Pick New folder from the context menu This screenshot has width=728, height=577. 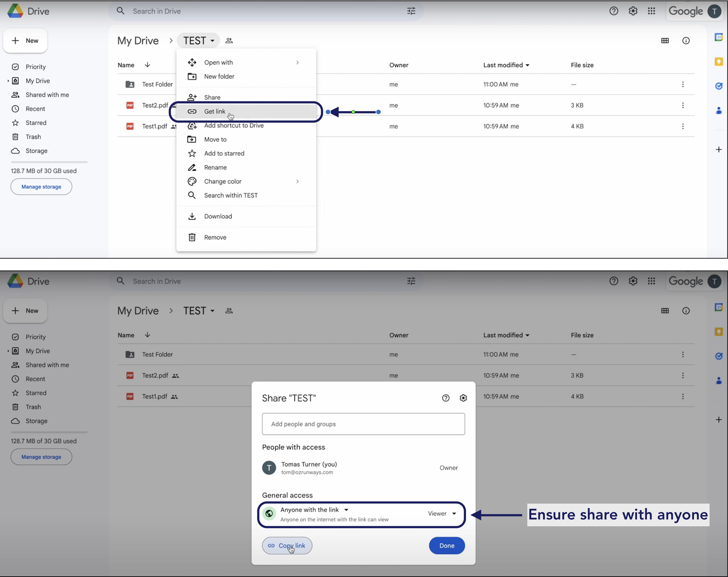coord(246,76)
